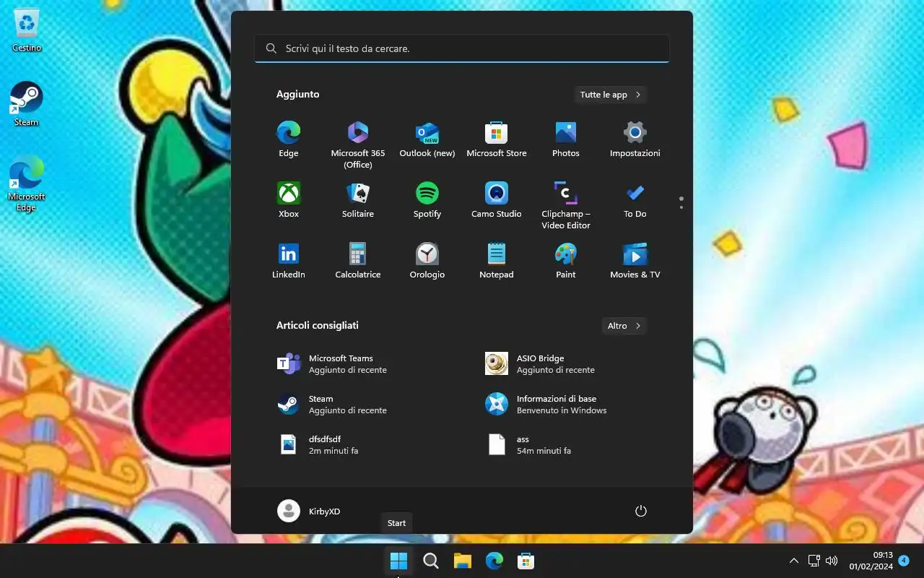The height and width of the screenshot is (578, 924).
Task: Open notification badge showing 4
Action: (x=904, y=561)
